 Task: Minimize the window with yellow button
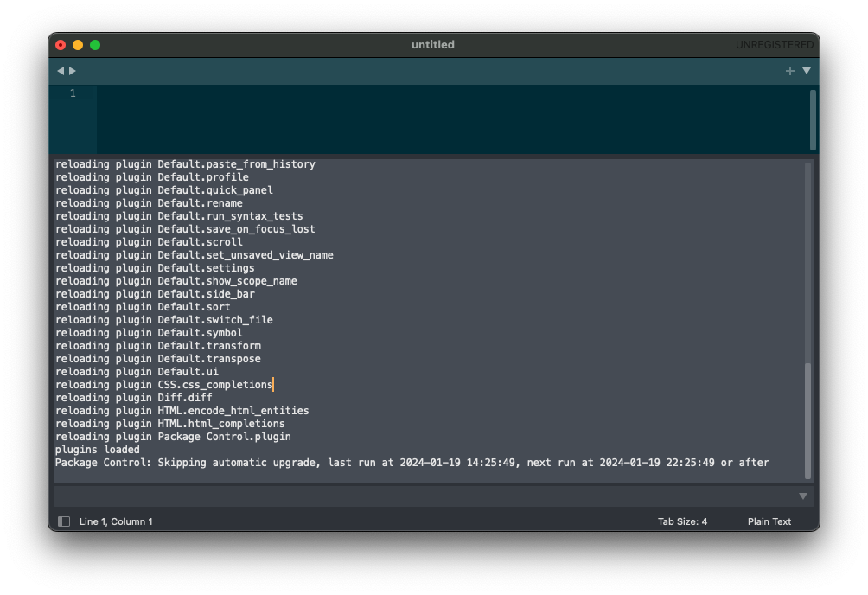[x=78, y=45]
